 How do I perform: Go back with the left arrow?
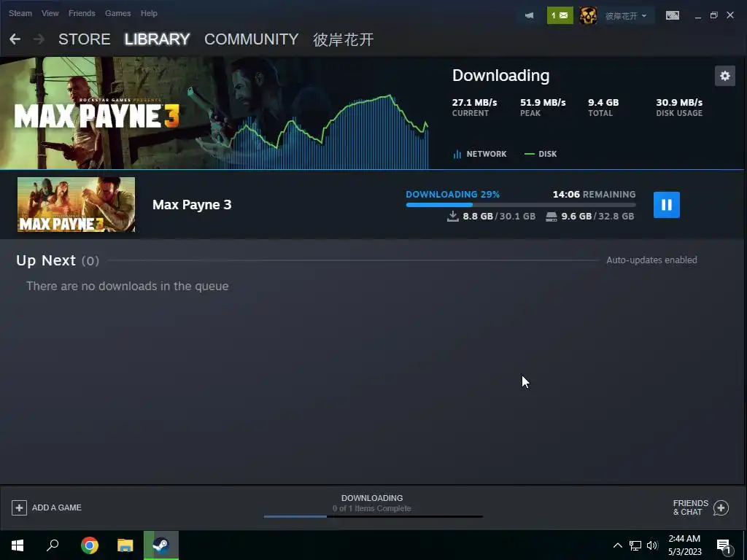point(15,39)
